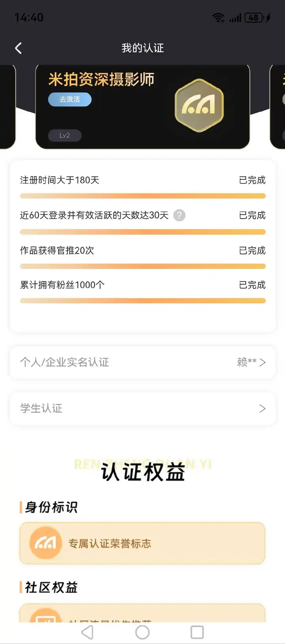
Task: Open recent apps with square button
Action: coord(197,632)
